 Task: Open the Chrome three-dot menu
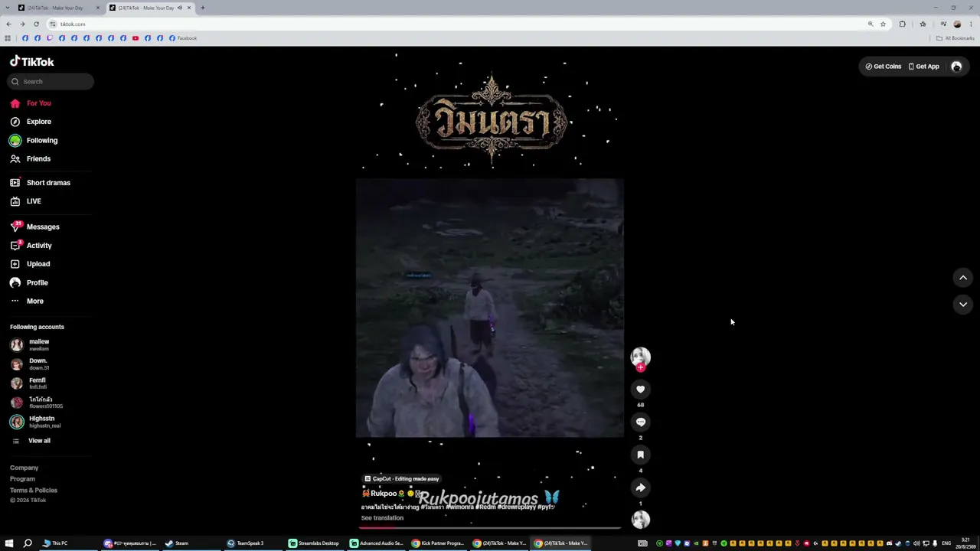coord(971,24)
